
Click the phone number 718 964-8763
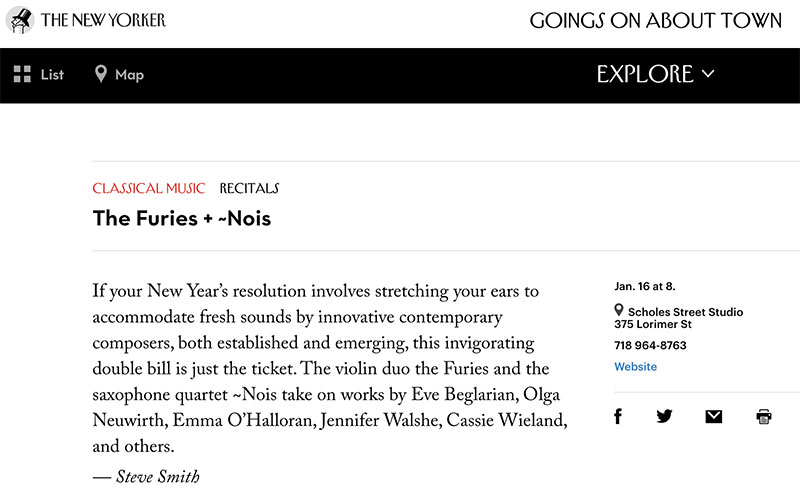(651, 345)
